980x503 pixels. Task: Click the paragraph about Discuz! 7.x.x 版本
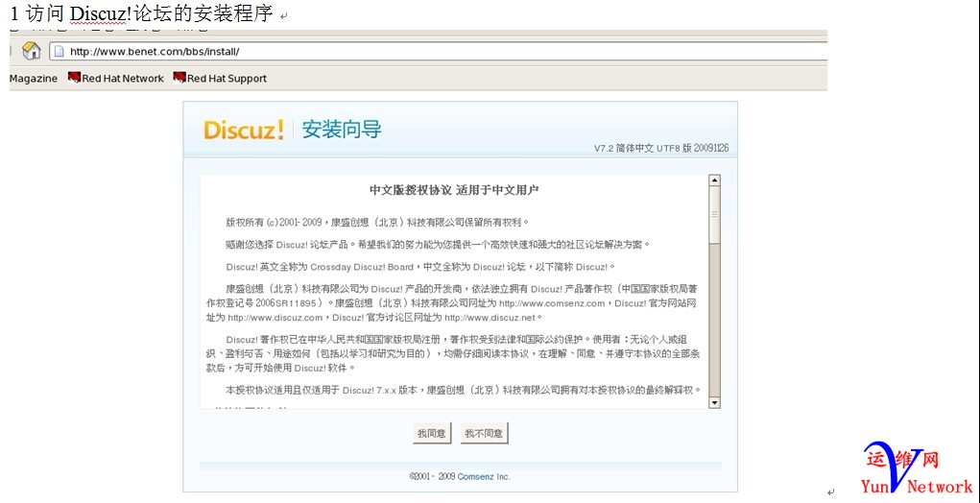pos(464,390)
